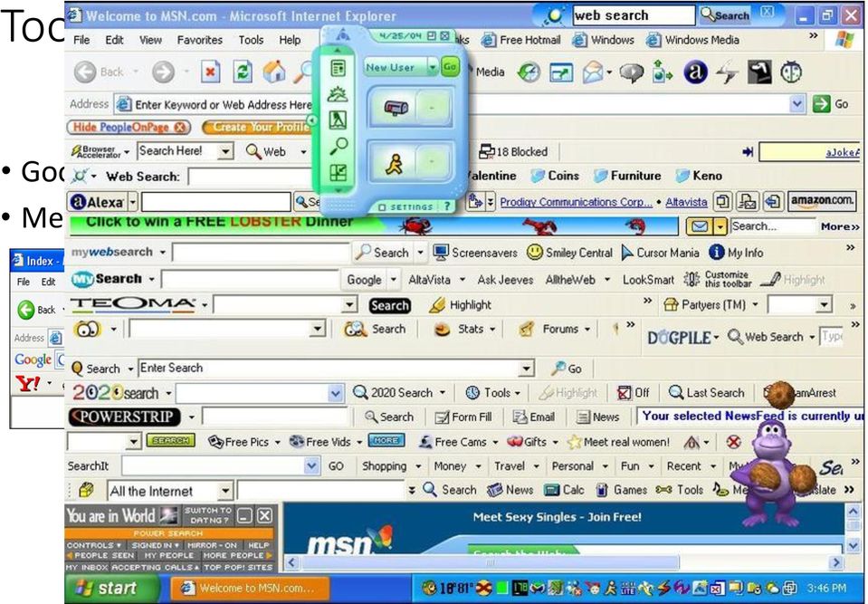Open the Favorites menu

coord(199,40)
